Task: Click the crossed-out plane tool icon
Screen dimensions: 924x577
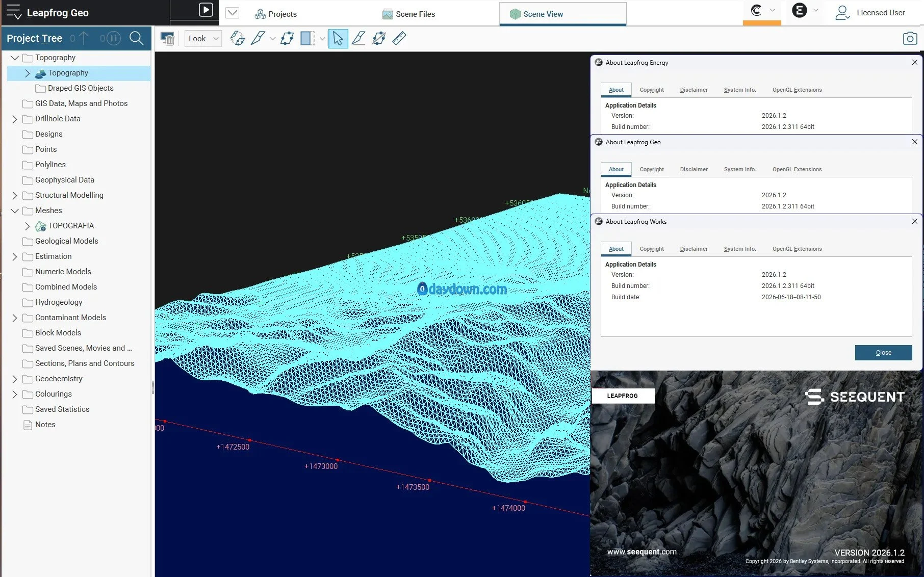Action: point(379,38)
